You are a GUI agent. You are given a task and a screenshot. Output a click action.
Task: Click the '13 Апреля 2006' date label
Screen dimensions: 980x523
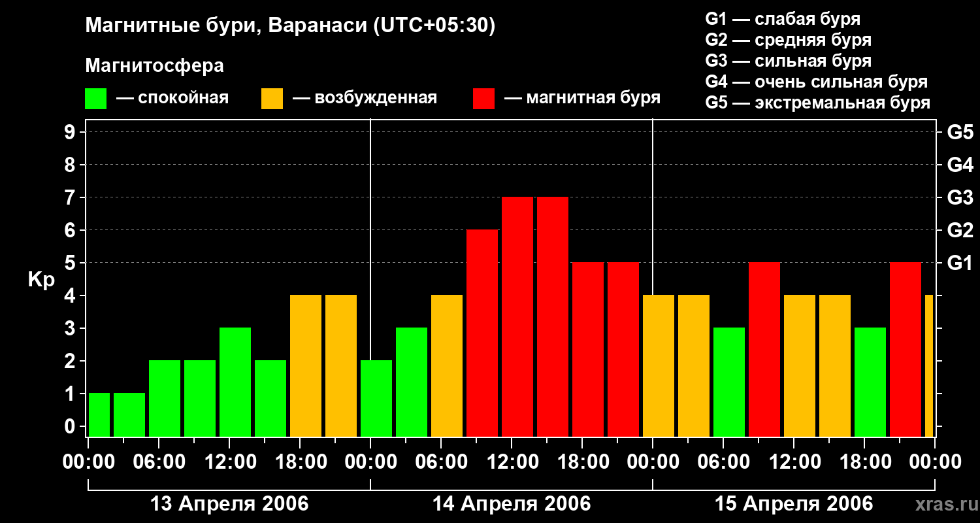tap(229, 504)
